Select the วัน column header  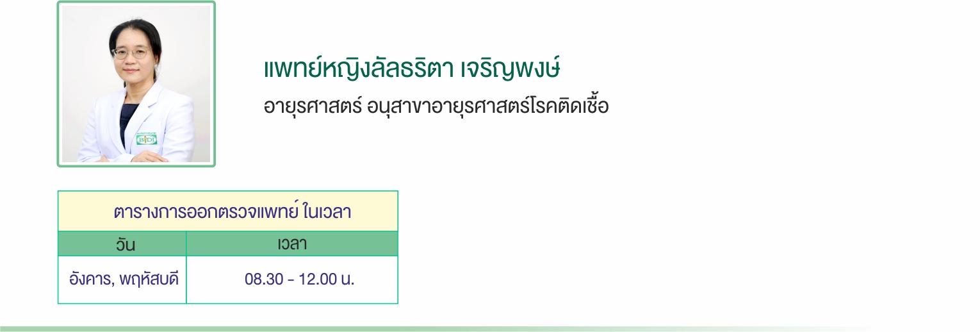click(122, 244)
